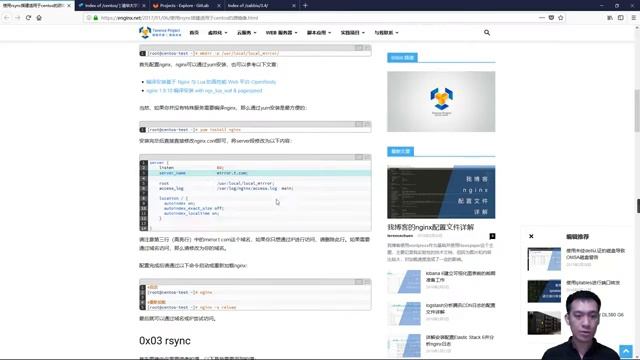Click the '0x03 rsync' section heading
This screenshot has width=640, height=360.
(x=165, y=341)
